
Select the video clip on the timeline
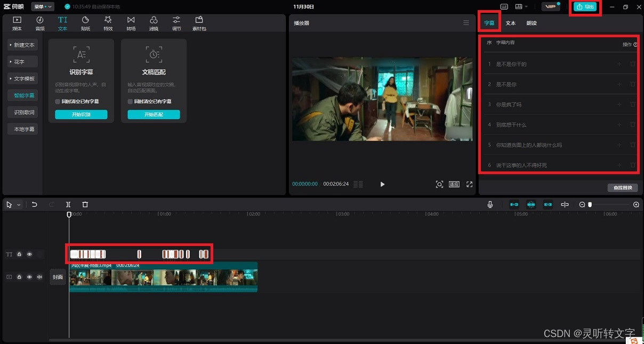[x=163, y=276]
